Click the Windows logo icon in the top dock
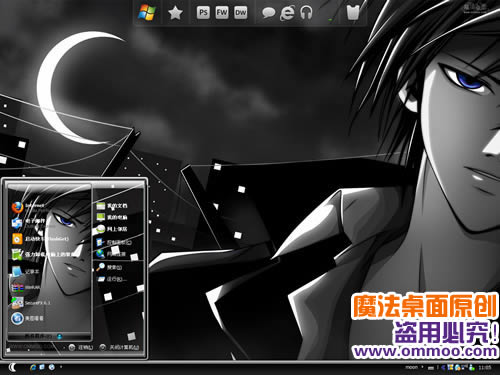The height and width of the screenshot is (375, 500). tap(147, 12)
